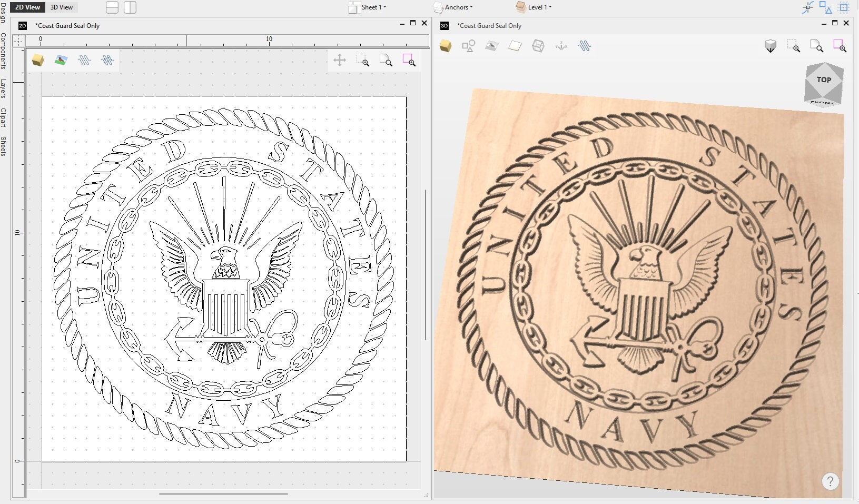
Task: Click the wireframe box icon in 3D toolbar
Action: tap(538, 46)
